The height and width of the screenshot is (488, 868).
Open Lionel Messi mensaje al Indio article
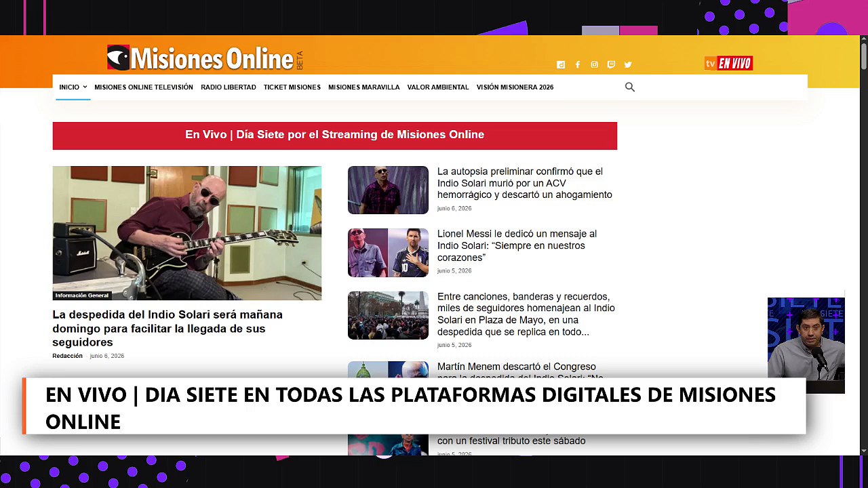(517, 245)
